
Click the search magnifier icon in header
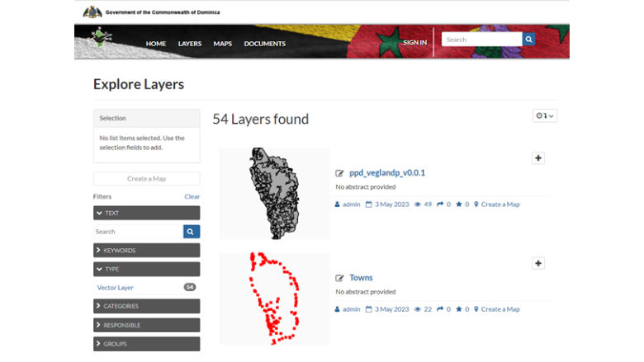pyautogui.click(x=528, y=40)
